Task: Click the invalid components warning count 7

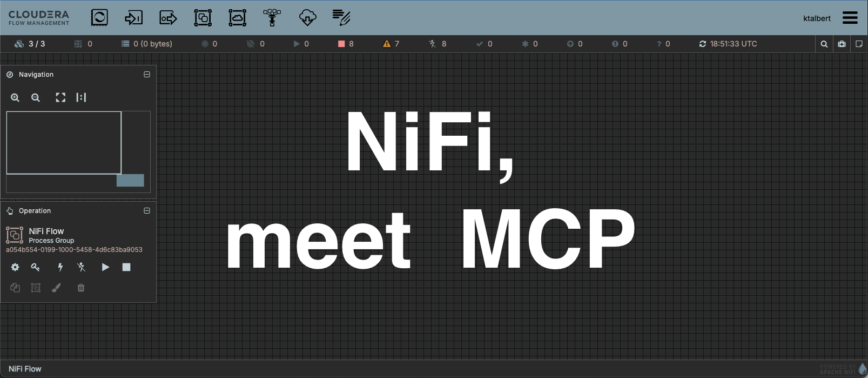Action: (391, 44)
